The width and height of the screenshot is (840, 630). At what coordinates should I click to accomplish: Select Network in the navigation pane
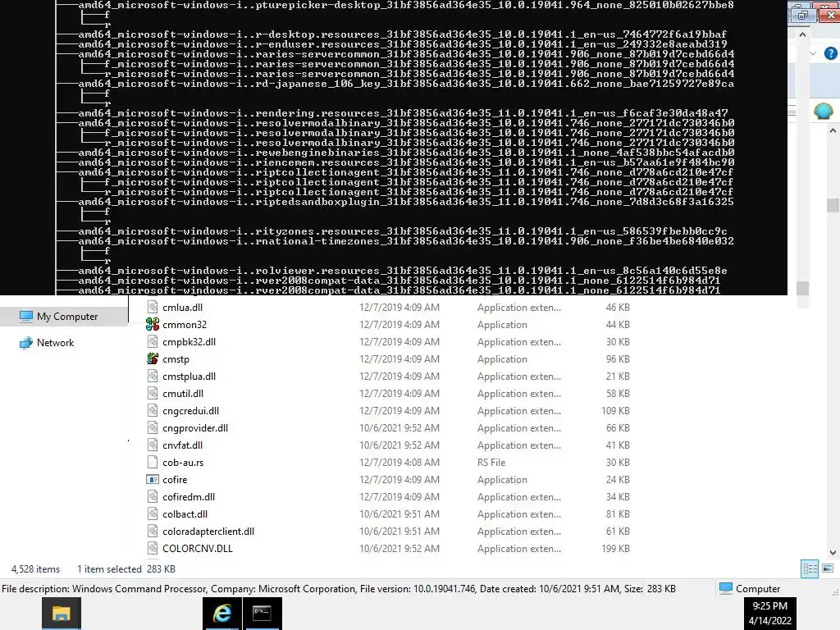(55, 342)
